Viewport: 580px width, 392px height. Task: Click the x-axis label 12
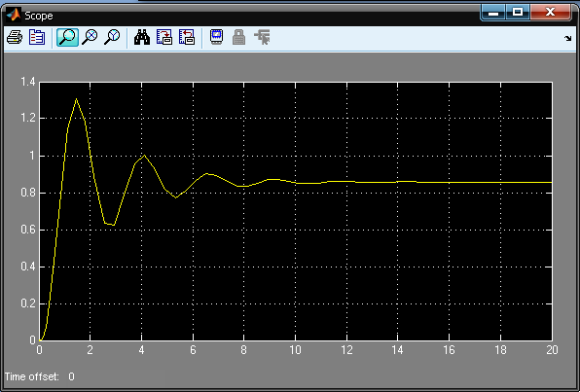346,350
